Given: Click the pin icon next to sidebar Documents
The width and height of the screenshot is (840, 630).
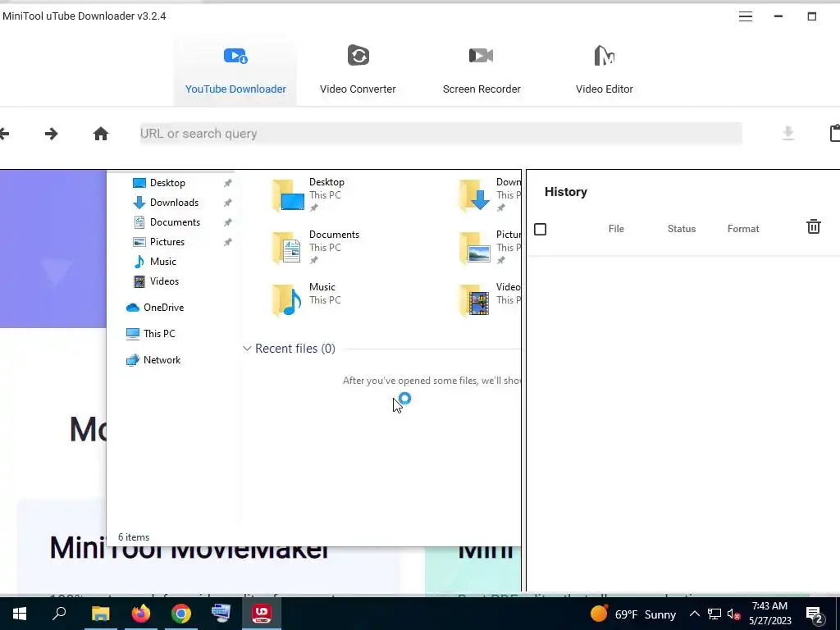Looking at the screenshot, I should [228, 222].
